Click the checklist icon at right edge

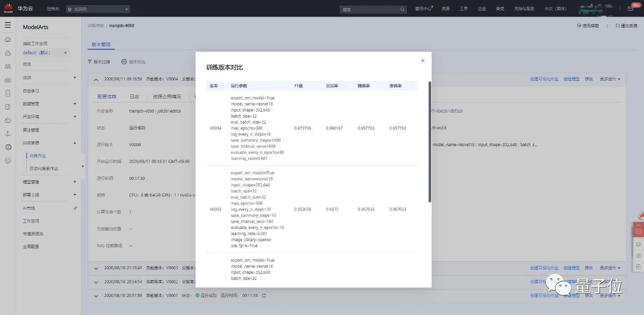[638, 267]
